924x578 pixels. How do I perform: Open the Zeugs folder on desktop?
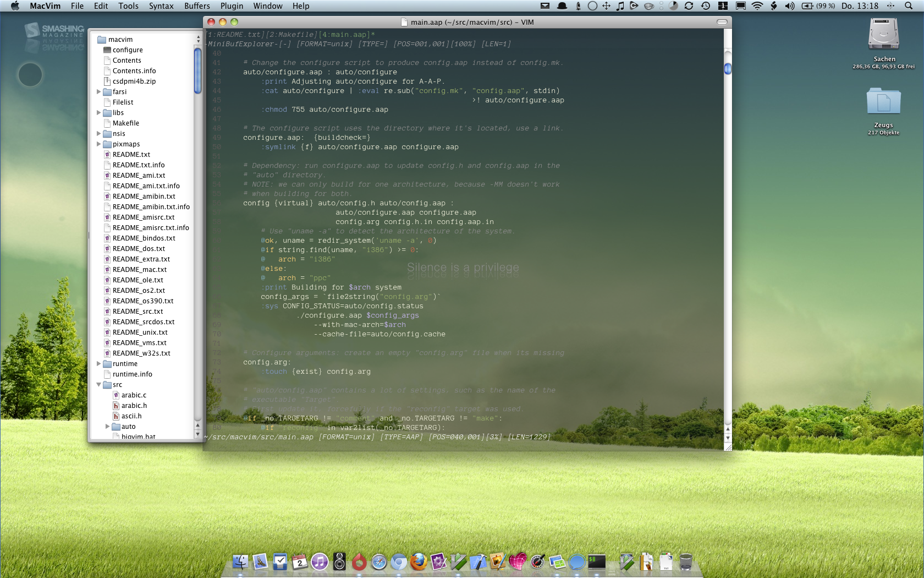[884, 102]
